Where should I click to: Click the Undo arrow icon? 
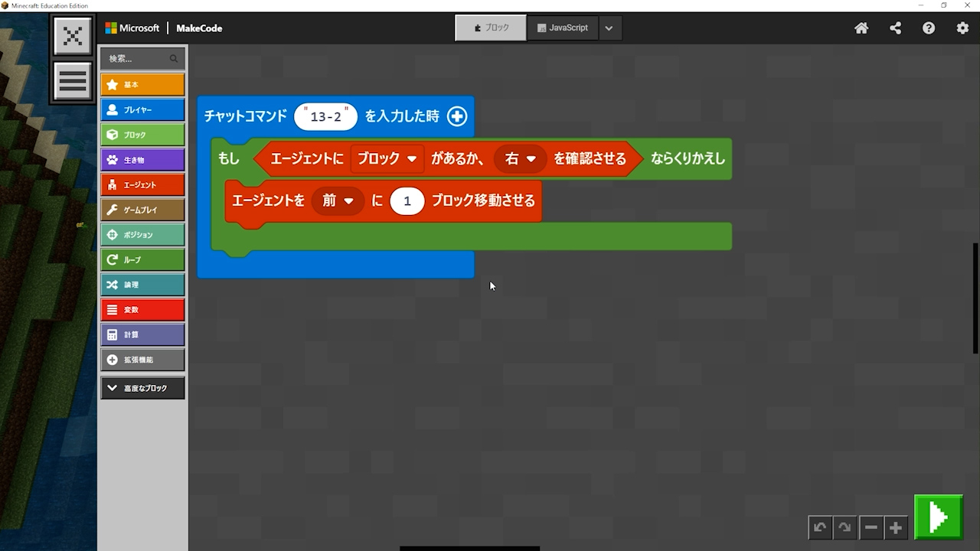pos(820,527)
